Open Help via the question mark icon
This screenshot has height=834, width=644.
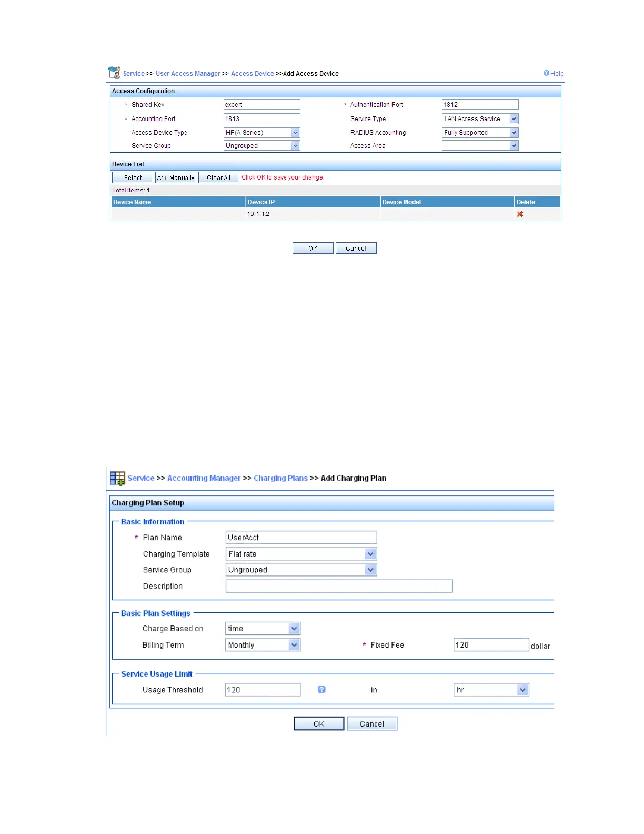coord(546,73)
